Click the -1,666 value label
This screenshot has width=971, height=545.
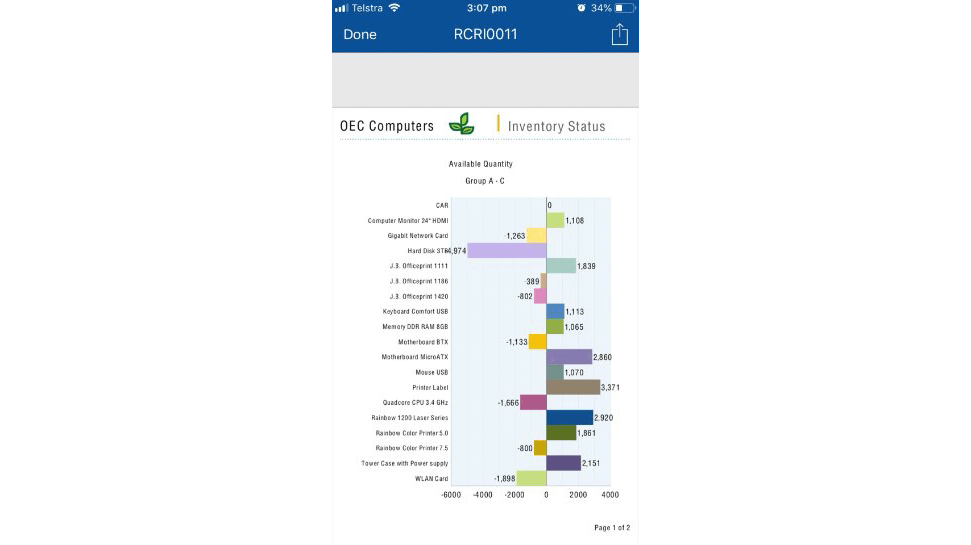pos(508,403)
